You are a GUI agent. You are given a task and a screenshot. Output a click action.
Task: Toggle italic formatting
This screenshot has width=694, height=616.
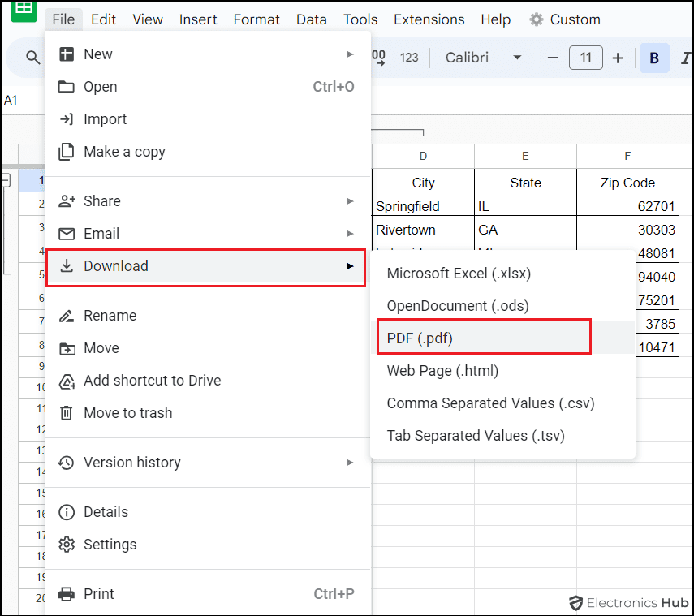pyautogui.click(x=685, y=58)
